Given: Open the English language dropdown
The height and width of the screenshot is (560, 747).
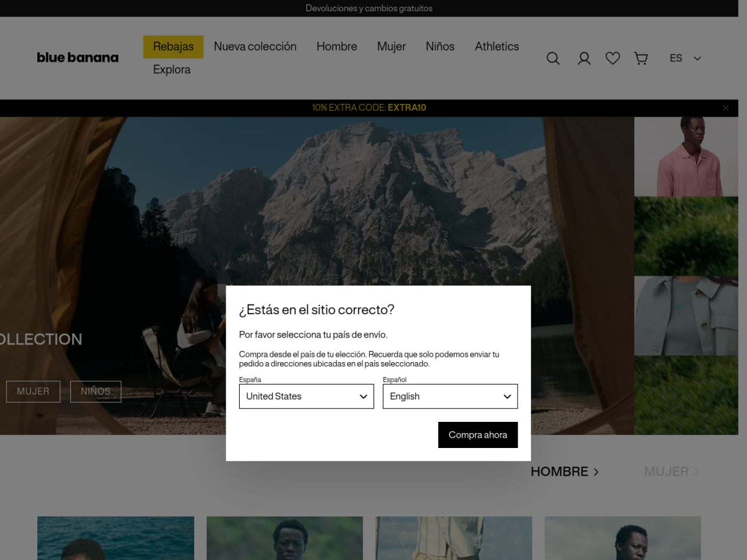Looking at the screenshot, I should pos(450,396).
